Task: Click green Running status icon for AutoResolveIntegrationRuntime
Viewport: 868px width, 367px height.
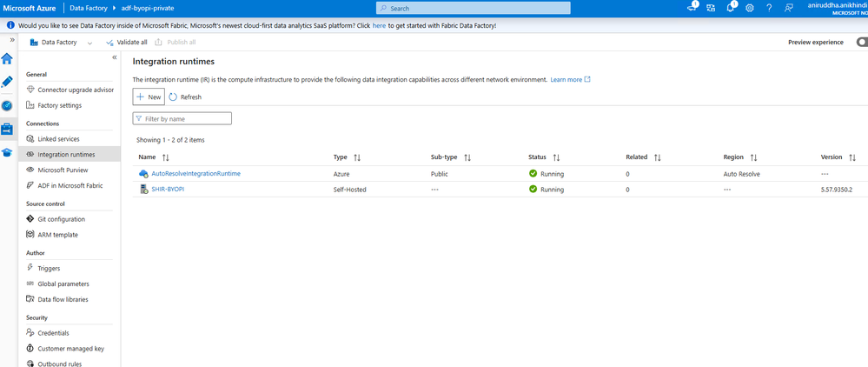Action: 533,174
